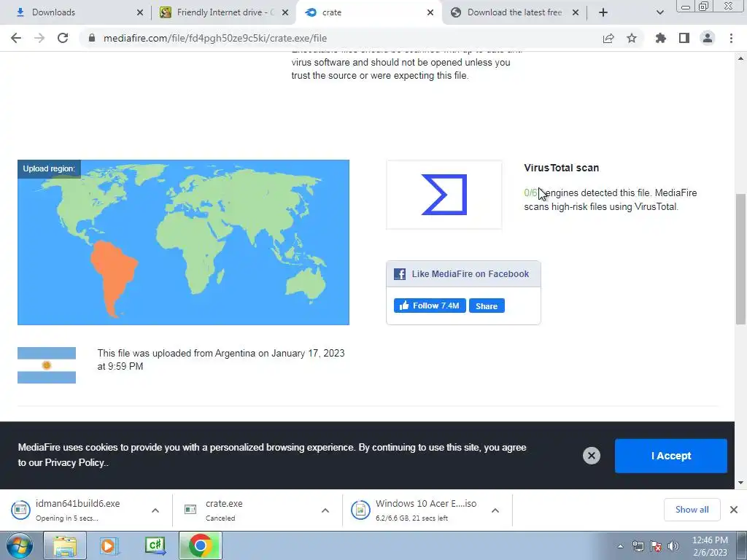Click the forward navigation arrow
The height and width of the screenshot is (560, 747).
(39, 38)
